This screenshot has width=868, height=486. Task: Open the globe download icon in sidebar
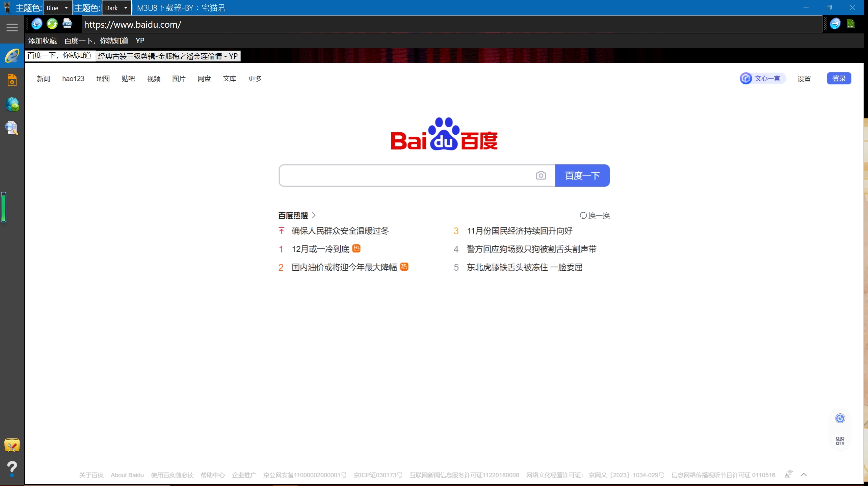coord(12,104)
